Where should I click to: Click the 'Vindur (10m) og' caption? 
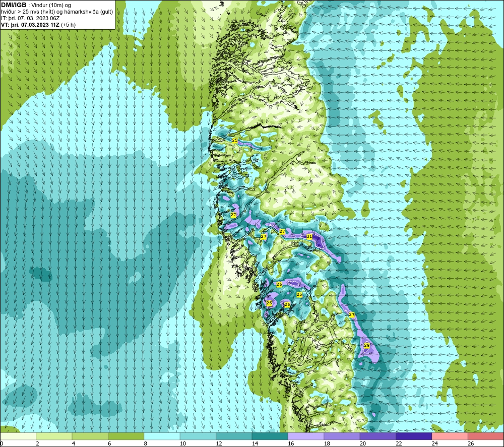coord(51,5)
